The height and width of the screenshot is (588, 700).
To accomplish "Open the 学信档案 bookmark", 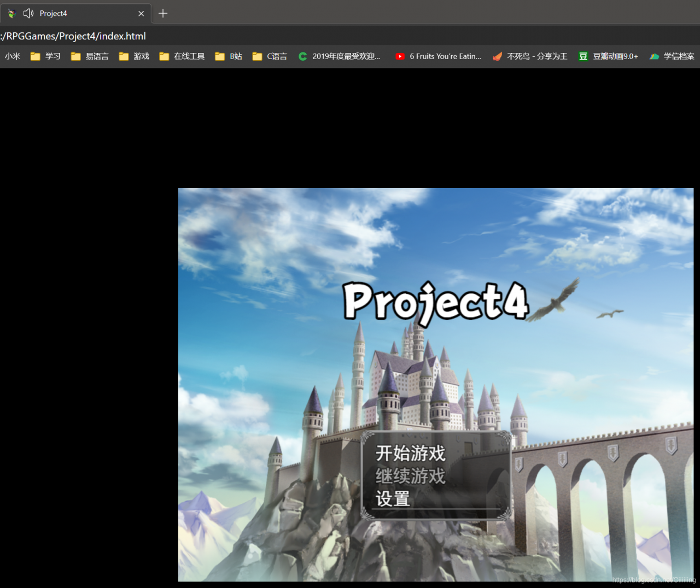I will click(x=672, y=56).
